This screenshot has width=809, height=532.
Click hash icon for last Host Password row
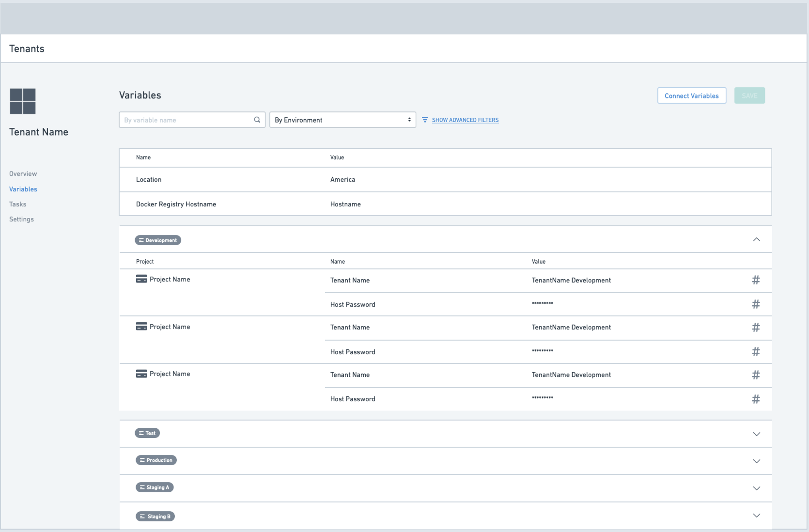coord(756,399)
